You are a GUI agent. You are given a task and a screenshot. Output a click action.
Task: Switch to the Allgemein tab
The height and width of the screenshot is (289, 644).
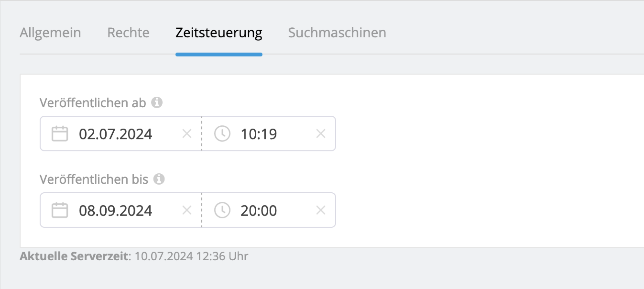pyautogui.click(x=51, y=33)
